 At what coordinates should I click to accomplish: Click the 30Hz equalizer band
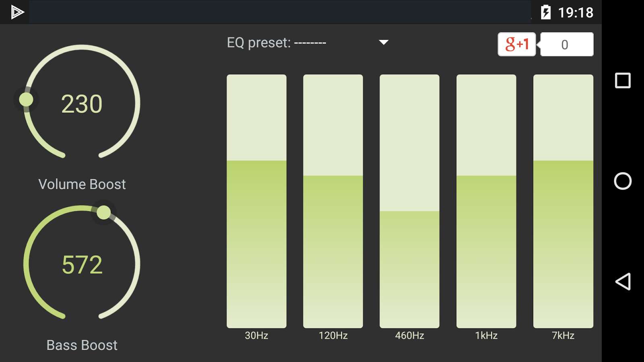(256, 201)
